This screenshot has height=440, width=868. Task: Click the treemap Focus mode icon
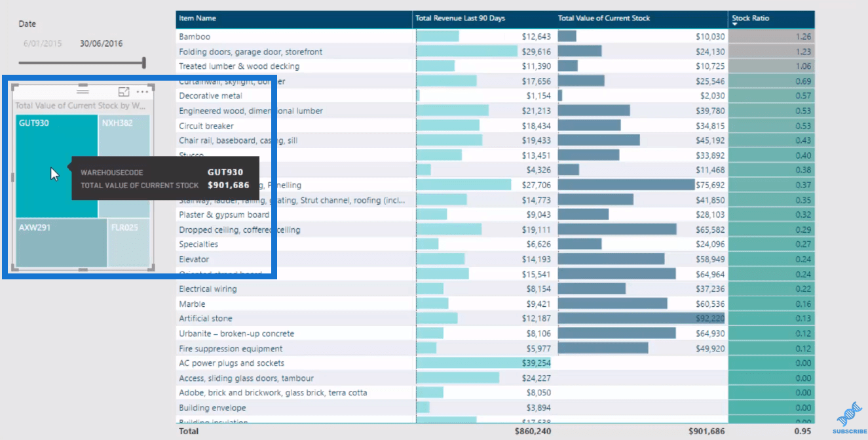(123, 92)
